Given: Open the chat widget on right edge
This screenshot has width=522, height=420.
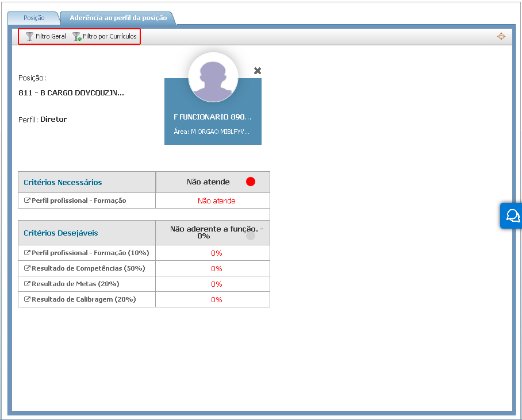Looking at the screenshot, I should pyautogui.click(x=512, y=215).
